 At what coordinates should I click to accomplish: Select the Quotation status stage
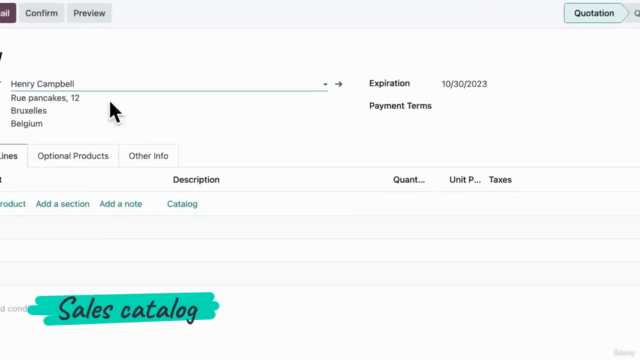[x=594, y=13]
